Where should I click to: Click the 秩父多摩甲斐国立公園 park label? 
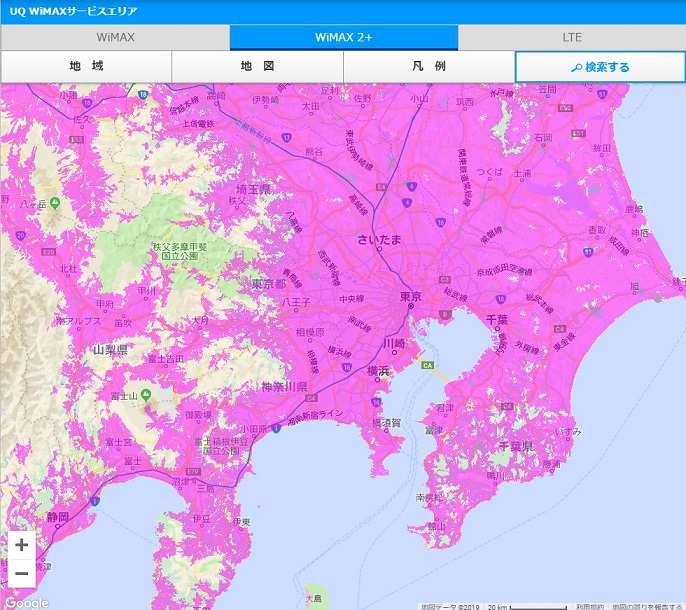180,251
